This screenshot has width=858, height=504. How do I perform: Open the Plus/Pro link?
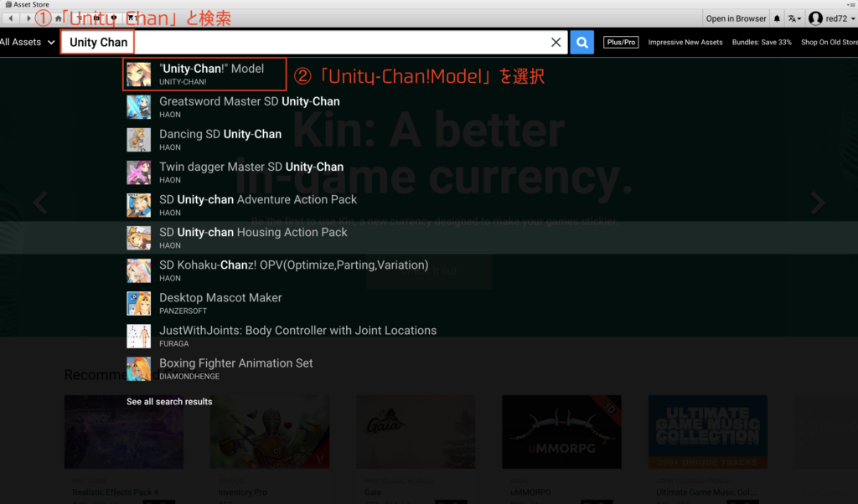tap(621, 42)
